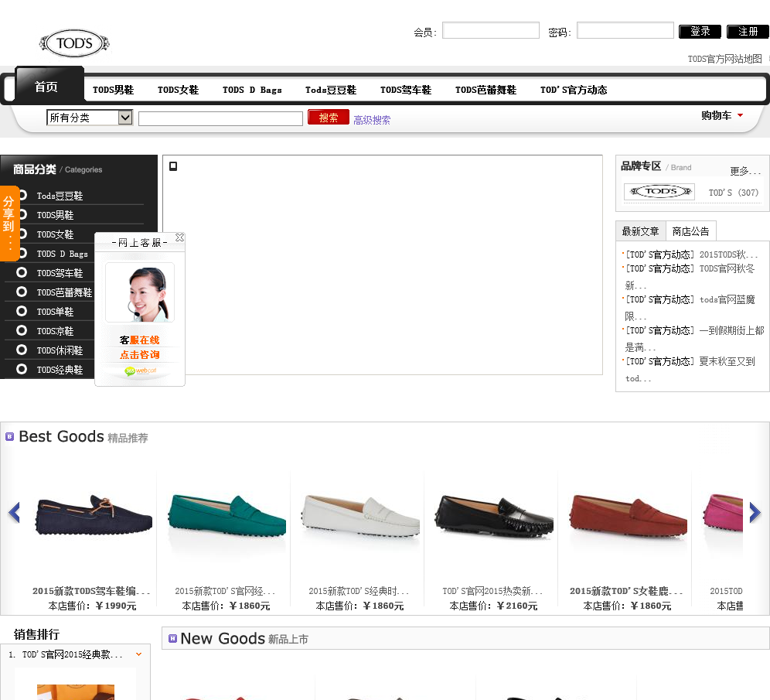Open article 2015TODS秋... in latest articles
Image resolution: width=770 pixels, height=700 pixels.
[x=729, y=254]
